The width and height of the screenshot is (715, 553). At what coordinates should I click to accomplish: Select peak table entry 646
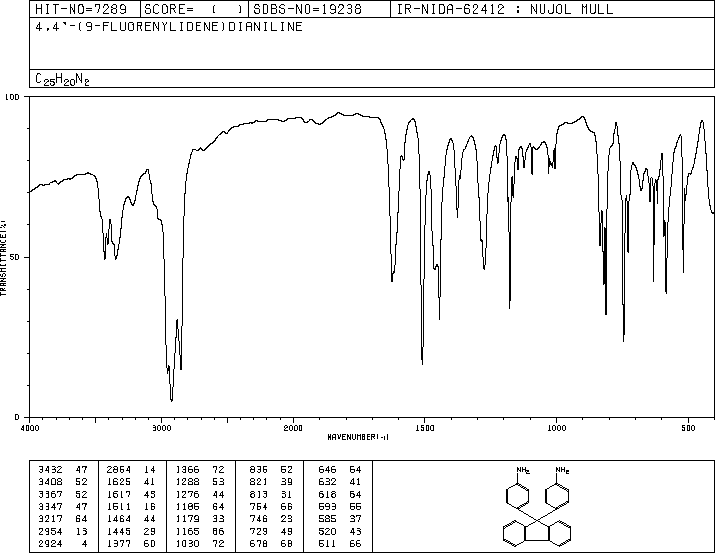point(340,470)
